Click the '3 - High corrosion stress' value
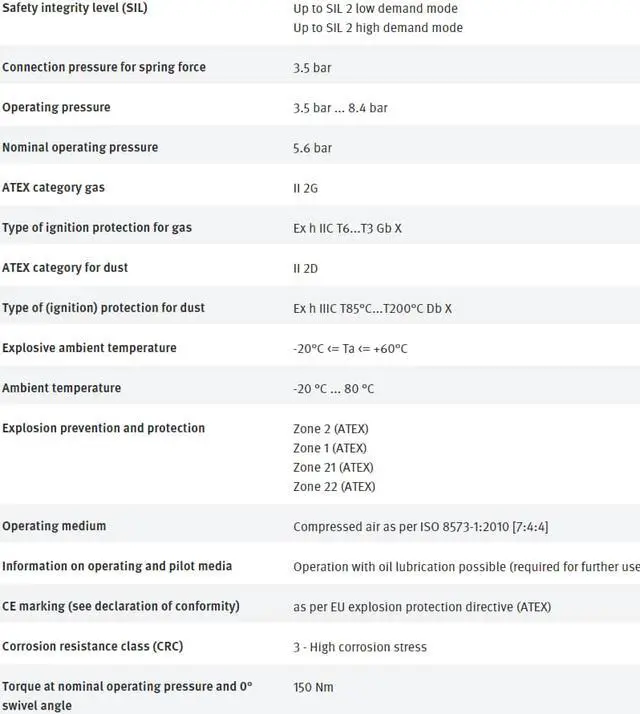The width and height of the screenshot is (640, 714). pyautogui.click(x=360, y=647)
